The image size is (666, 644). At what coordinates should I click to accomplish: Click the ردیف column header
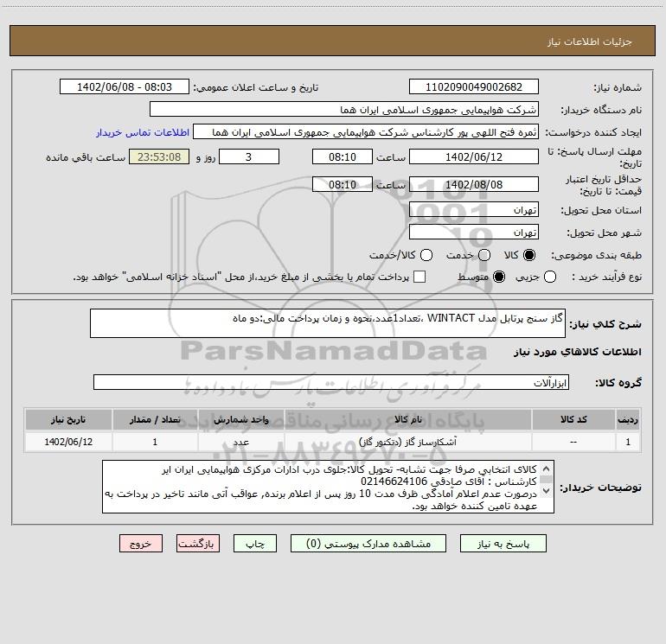628,419
